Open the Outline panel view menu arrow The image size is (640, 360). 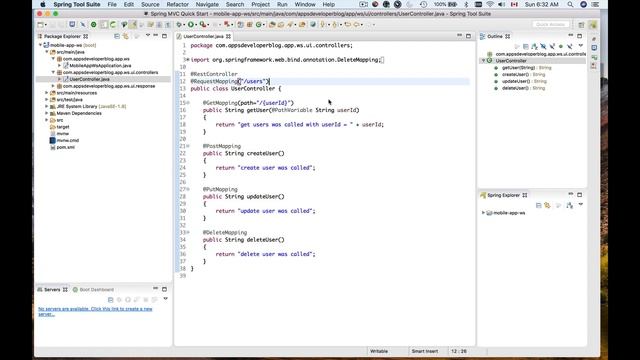click(x=580, y=46)
